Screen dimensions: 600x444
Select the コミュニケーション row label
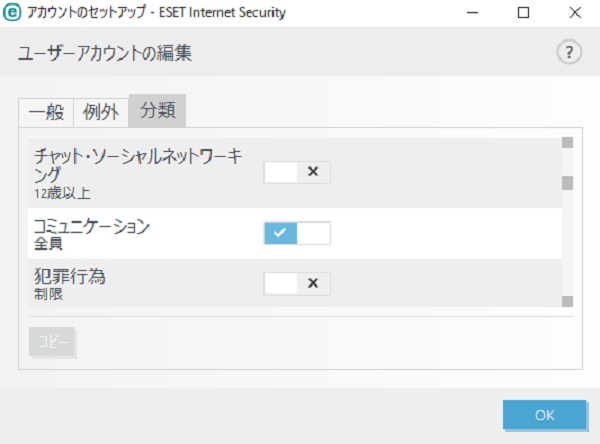pos(92,226)
